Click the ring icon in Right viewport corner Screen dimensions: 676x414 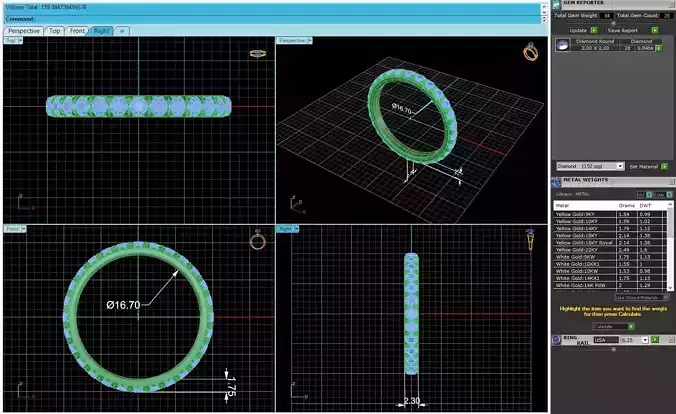point(530,240)
